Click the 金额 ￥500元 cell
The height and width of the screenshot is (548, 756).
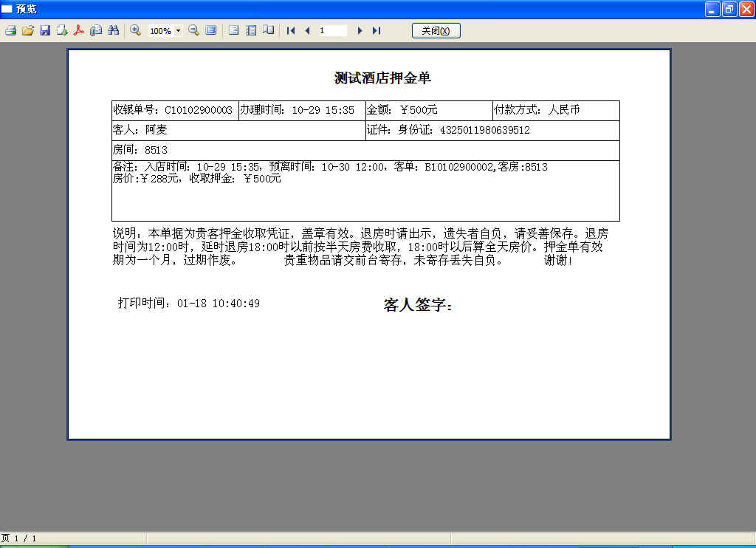(429, 111)
